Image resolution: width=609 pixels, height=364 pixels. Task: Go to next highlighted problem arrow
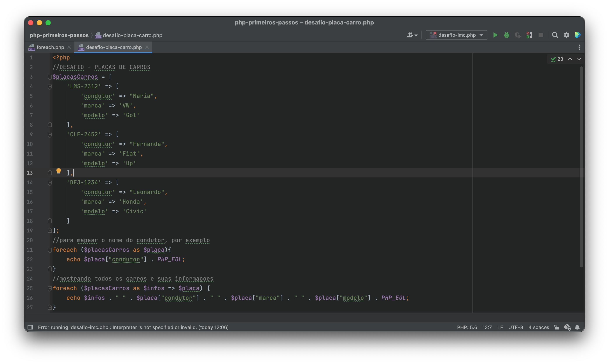point(579,59)
